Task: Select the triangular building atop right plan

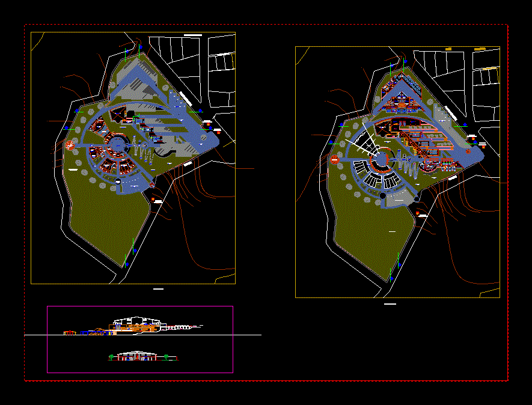Action: pyautogui.click(x=400, y=96)
